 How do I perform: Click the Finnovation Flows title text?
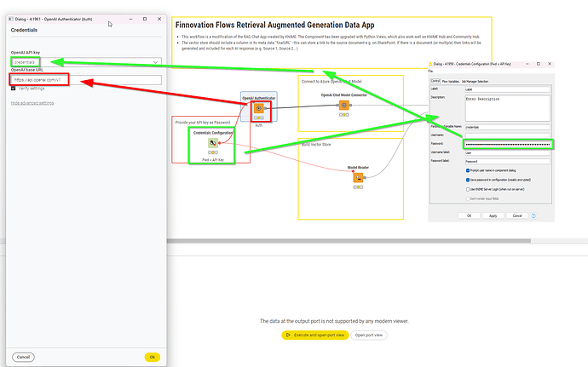point(275,25)
